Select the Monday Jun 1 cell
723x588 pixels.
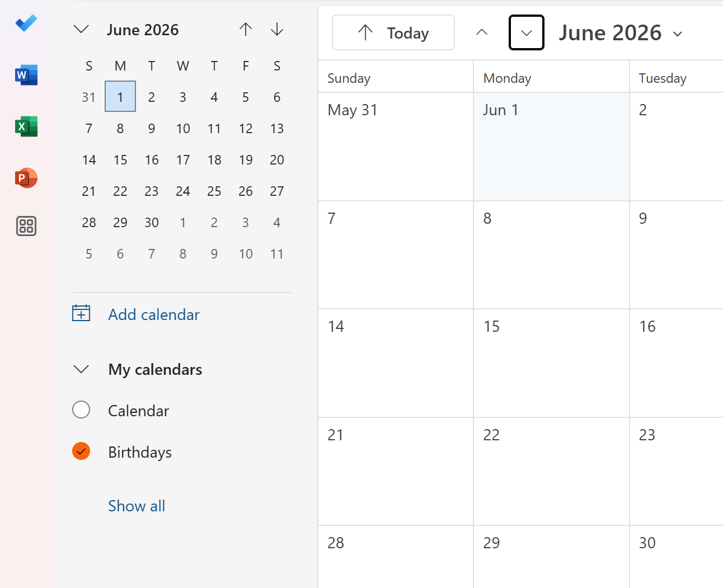pos(551,147)
